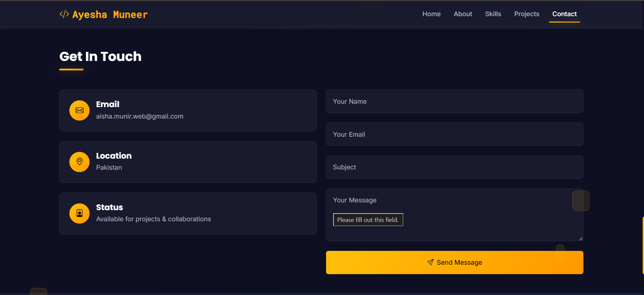Click the paper plane icon in Send Message
Image resolution: width=644 pixels, height=295 pixels.
coord(430,262)
